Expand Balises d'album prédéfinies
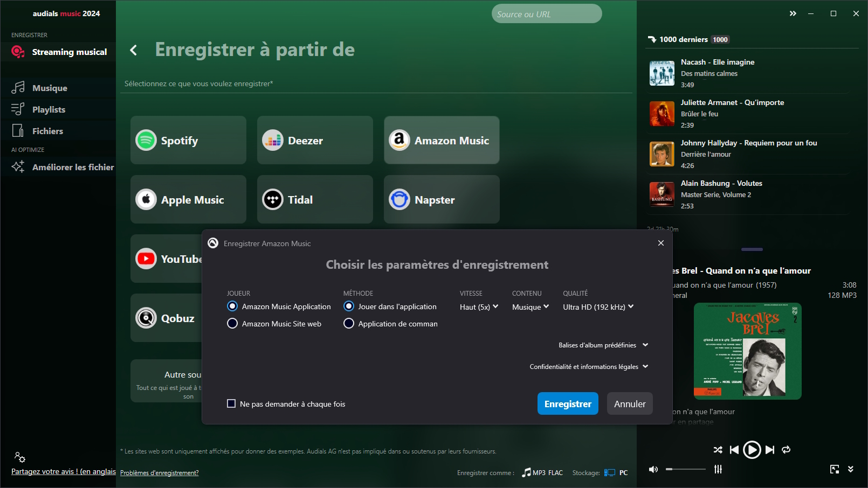Viewport: 868px width, 488px height. (x=603, y=345)
